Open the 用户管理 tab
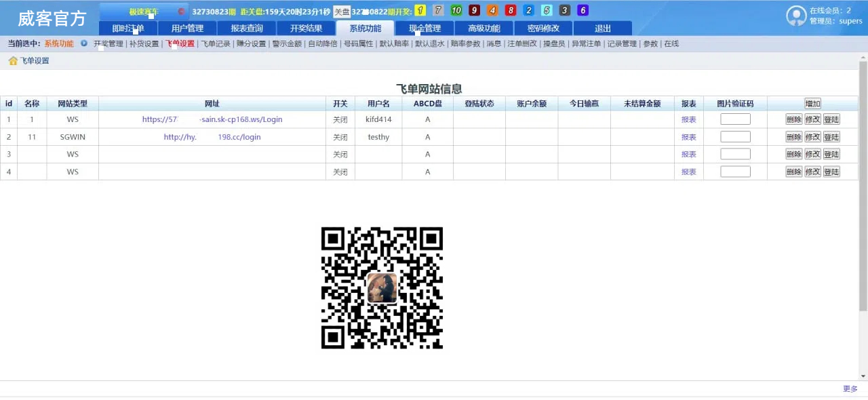This screenshot has height=400, width=868. tap(187, 28)
